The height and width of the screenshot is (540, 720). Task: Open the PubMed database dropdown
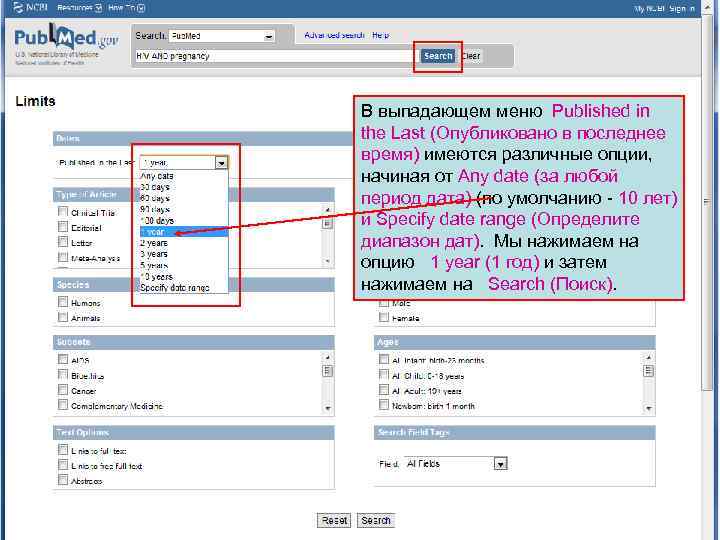click(x=222, y=36)
